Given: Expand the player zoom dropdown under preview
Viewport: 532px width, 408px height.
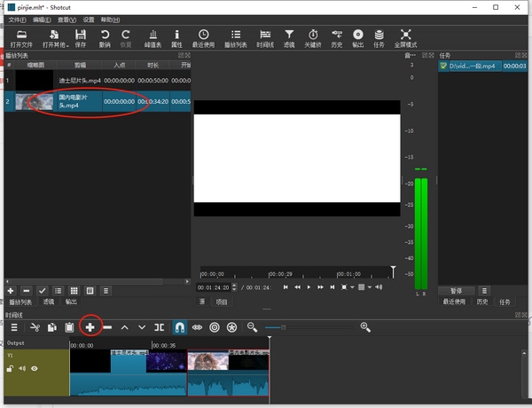Looking at the screenshot, I should (x=353, y=287).
